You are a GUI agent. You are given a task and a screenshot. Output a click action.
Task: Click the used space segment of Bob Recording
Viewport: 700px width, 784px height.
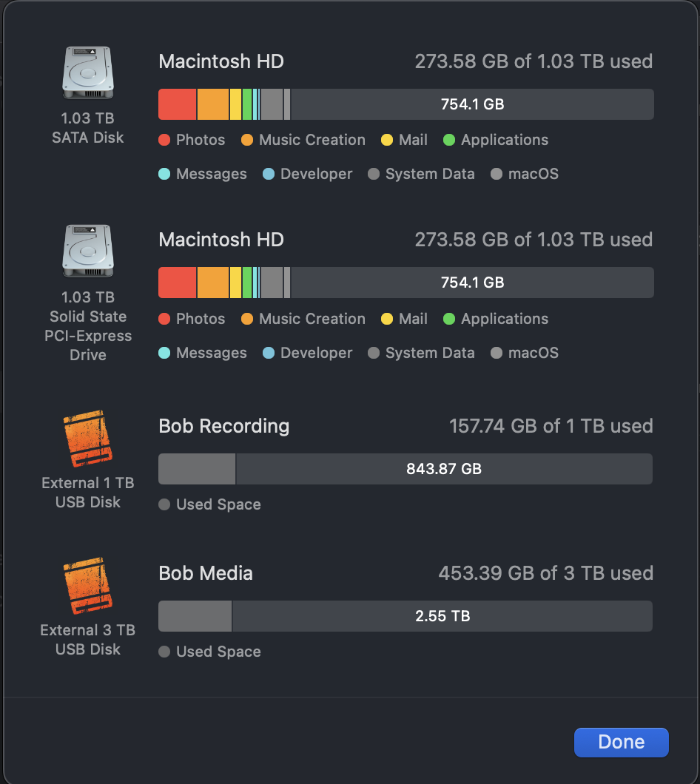click(x=197, y=469)
